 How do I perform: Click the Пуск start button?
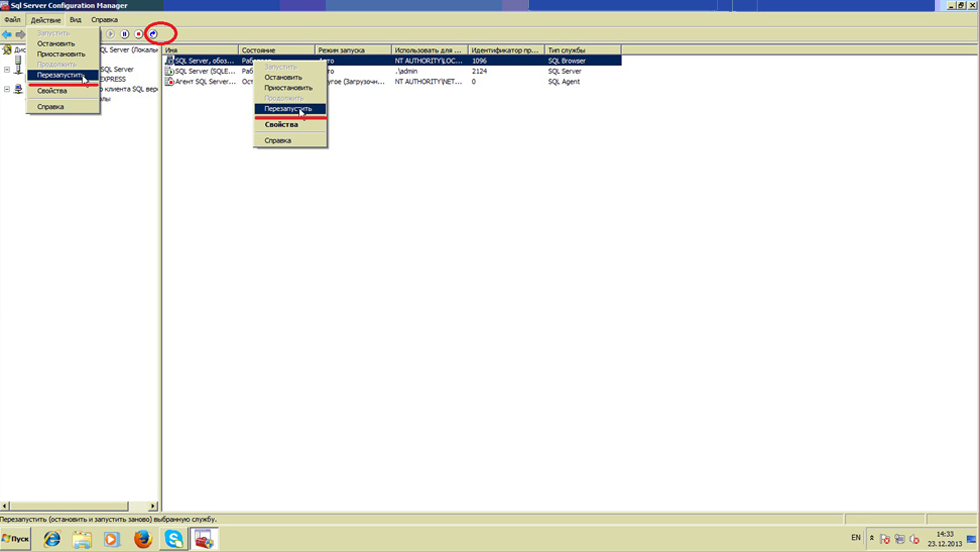click(x=17, y=540)
